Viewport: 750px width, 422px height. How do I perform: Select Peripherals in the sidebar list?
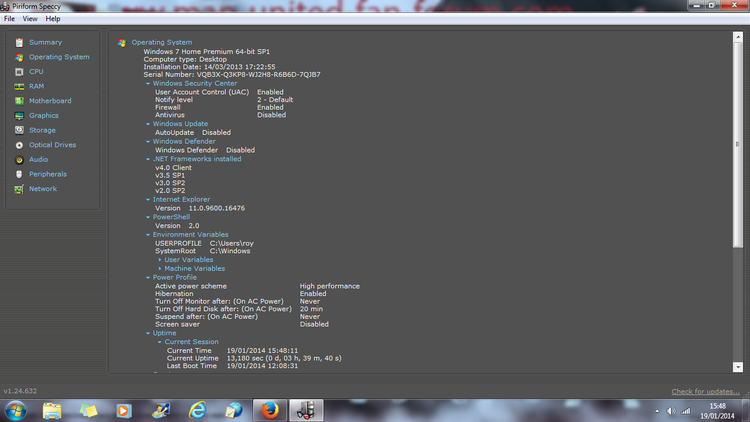(47, 174)
